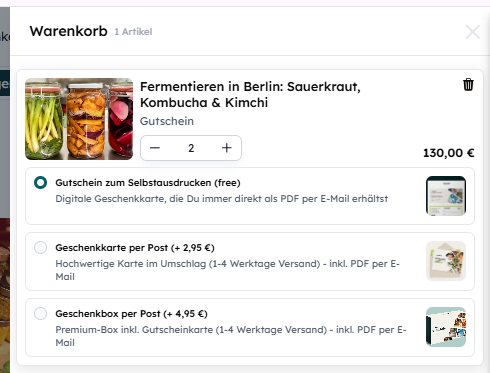Screen dimensions: 490x373
Task: Delete the item with the trash icon
Action: pyautogui.click(x=468, y=85)
